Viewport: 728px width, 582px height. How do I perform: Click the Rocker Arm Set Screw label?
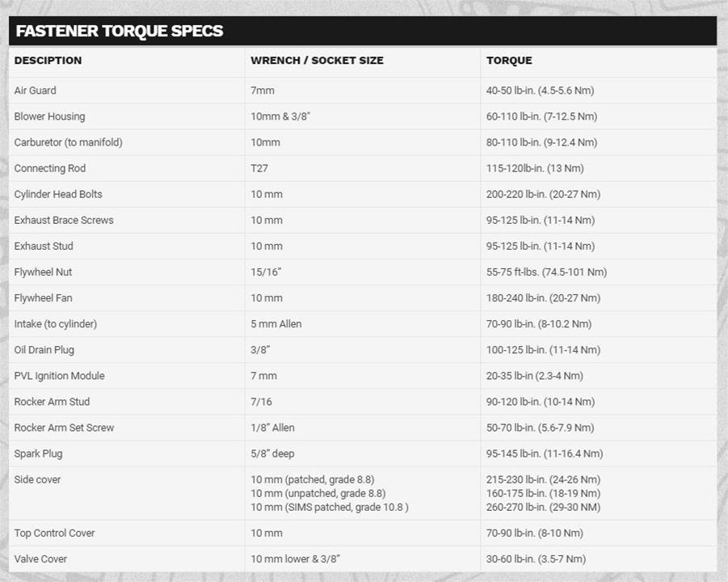[64, 428]
